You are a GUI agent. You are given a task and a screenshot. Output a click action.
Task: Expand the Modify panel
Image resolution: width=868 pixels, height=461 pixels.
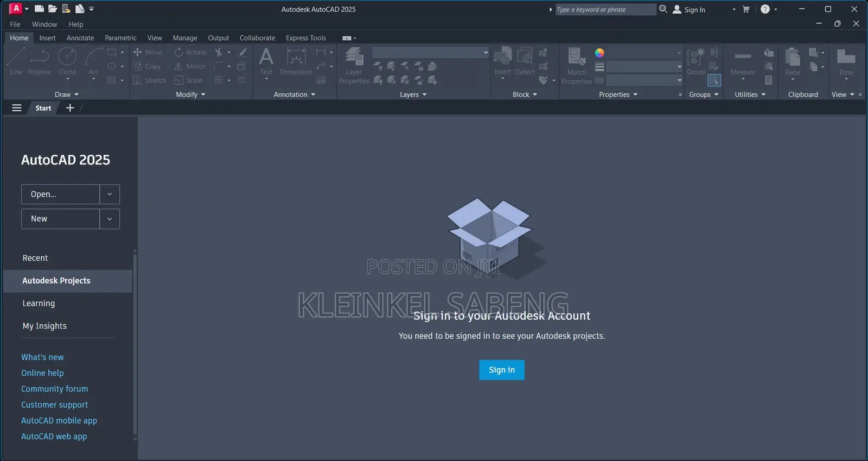190,94
